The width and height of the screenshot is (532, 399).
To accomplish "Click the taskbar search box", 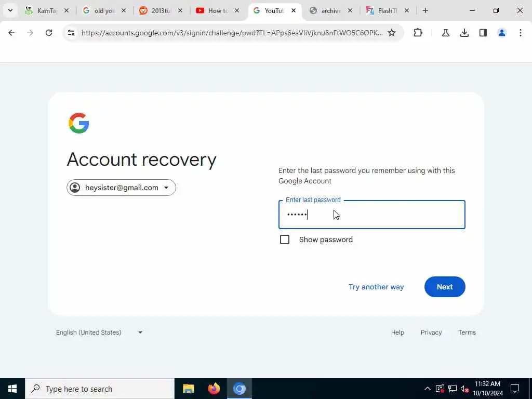I will 100,389.
